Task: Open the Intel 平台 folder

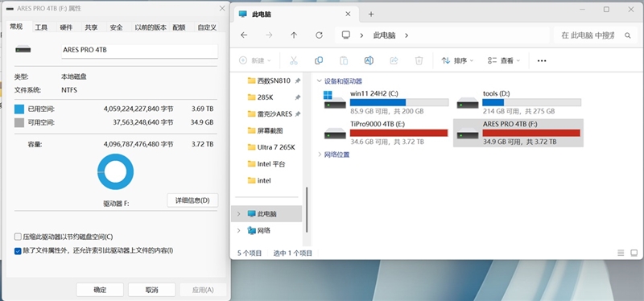Action: tap(266, 164)
